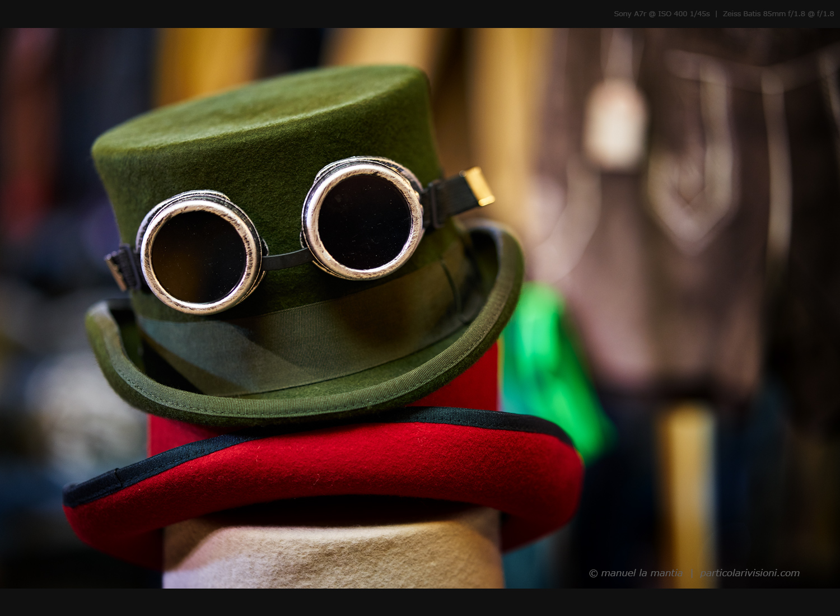Viewport: 840px width, 616px height.
Task: Click the Zeiss Batis 85mm lens caption
Action: (778, 13)
